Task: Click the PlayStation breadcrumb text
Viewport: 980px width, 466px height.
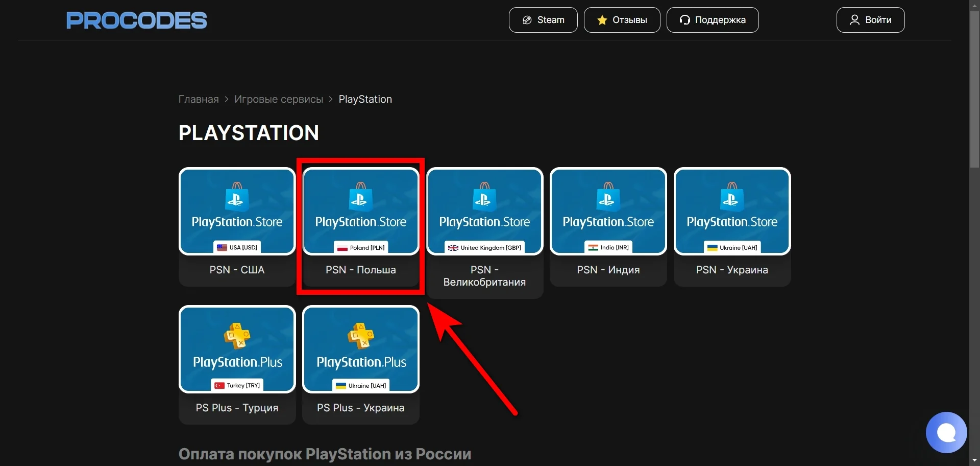Action: tap(365, 99)
